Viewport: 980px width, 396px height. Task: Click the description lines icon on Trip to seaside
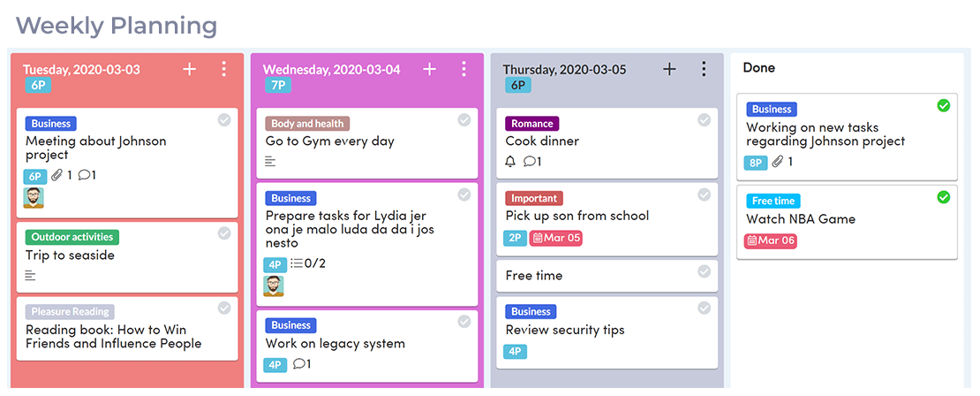[31, 276]
